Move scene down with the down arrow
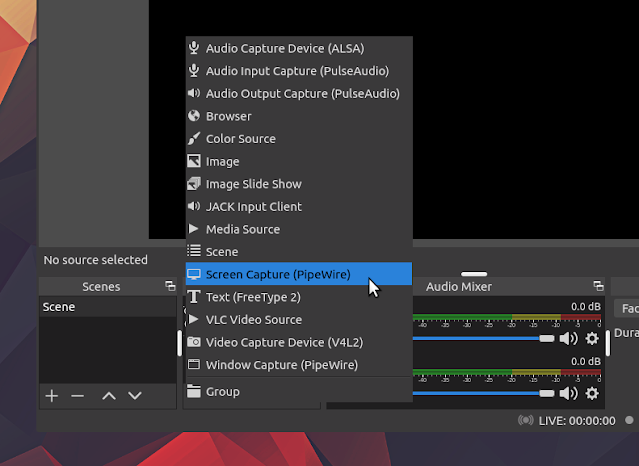Image resolution: width=639 pixels, height=466 pixels. pos(135,395)
